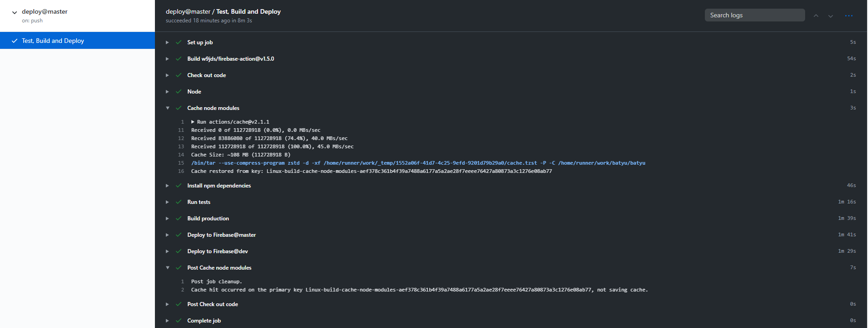Viewport: 868px width, 328px height.
Task: Go to next search result arrow
Action: [831, 16]
